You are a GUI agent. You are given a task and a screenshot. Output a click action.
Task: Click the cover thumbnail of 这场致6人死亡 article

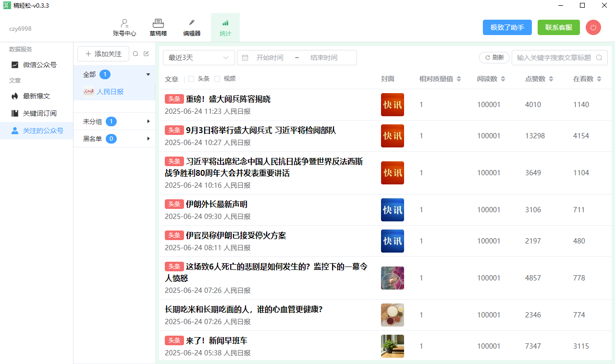pos(393,278)
